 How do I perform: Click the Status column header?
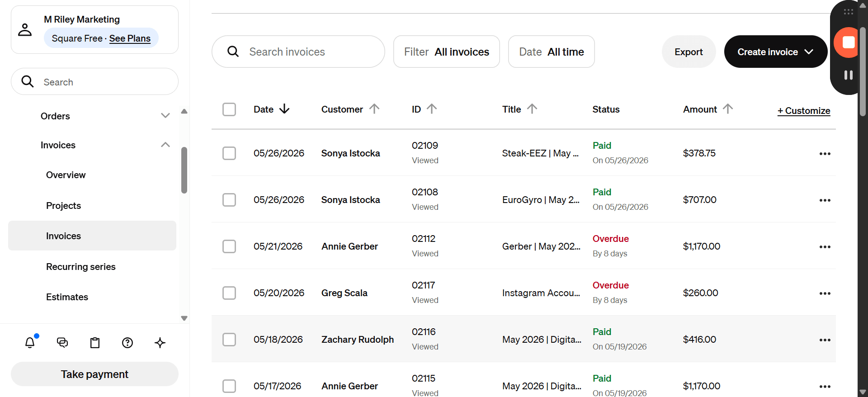(606, 109)
